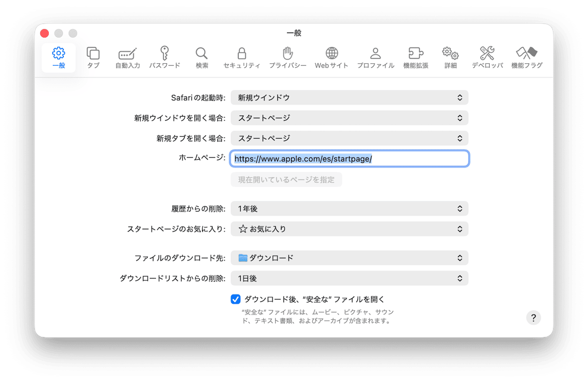
Task: Open the 自動入力 (AutoFill) pane
Action: click(x=128, y=58)
